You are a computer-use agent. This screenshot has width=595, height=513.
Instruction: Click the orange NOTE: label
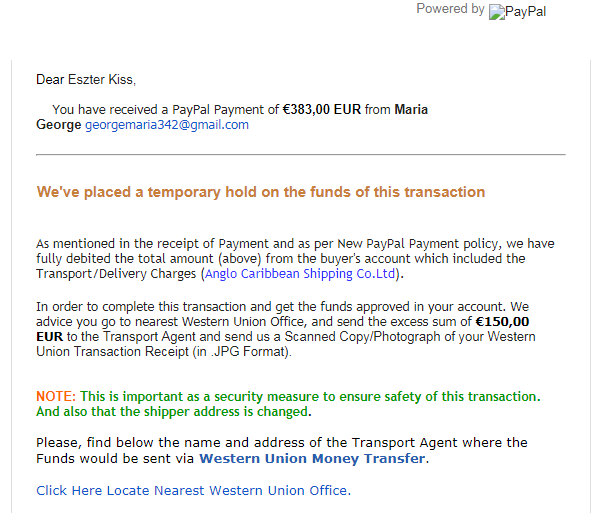point(56,397)
